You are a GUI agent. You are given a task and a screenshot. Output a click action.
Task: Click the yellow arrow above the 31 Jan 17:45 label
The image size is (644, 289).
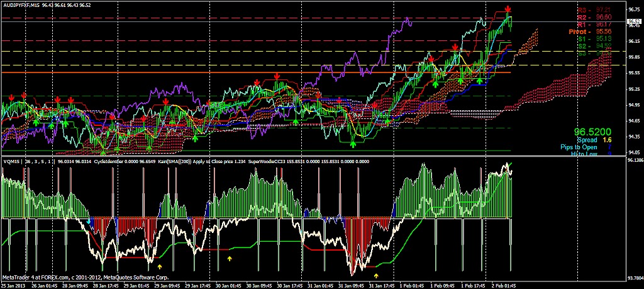point(376,275)
